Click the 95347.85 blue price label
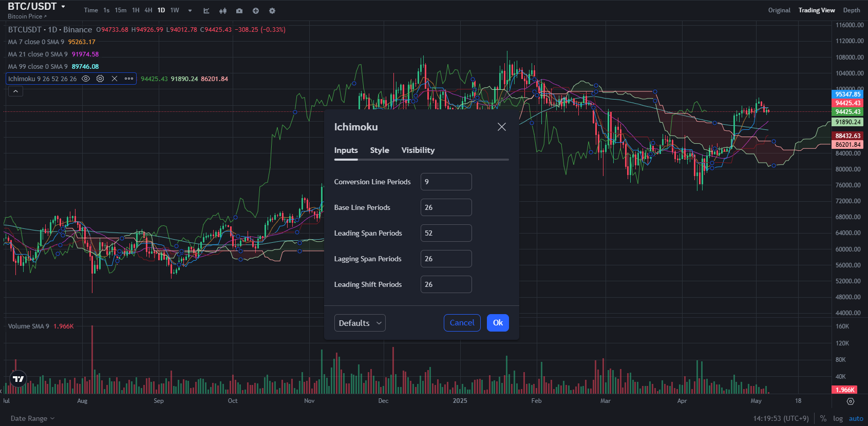The image size is (868, 426). (x=847, y=94)
